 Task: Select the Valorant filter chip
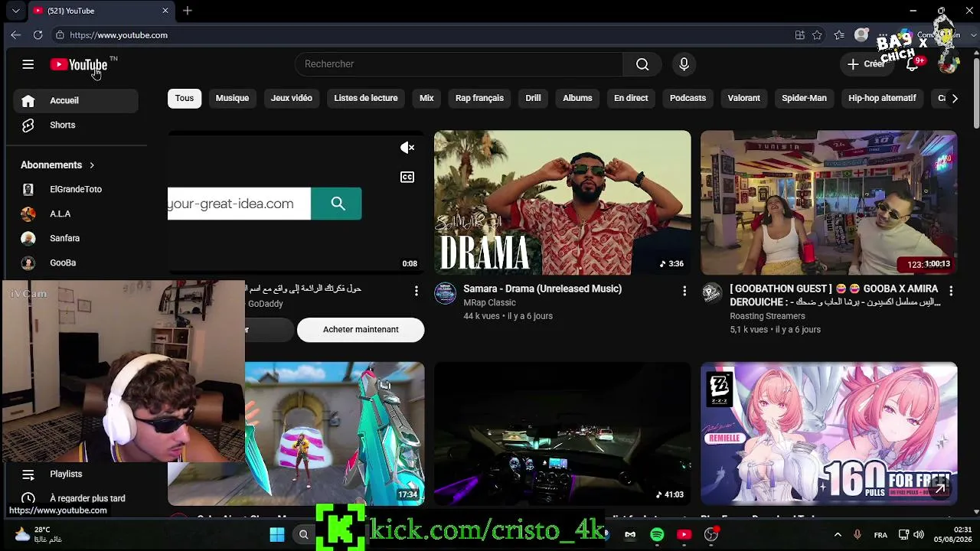[743, 98]
